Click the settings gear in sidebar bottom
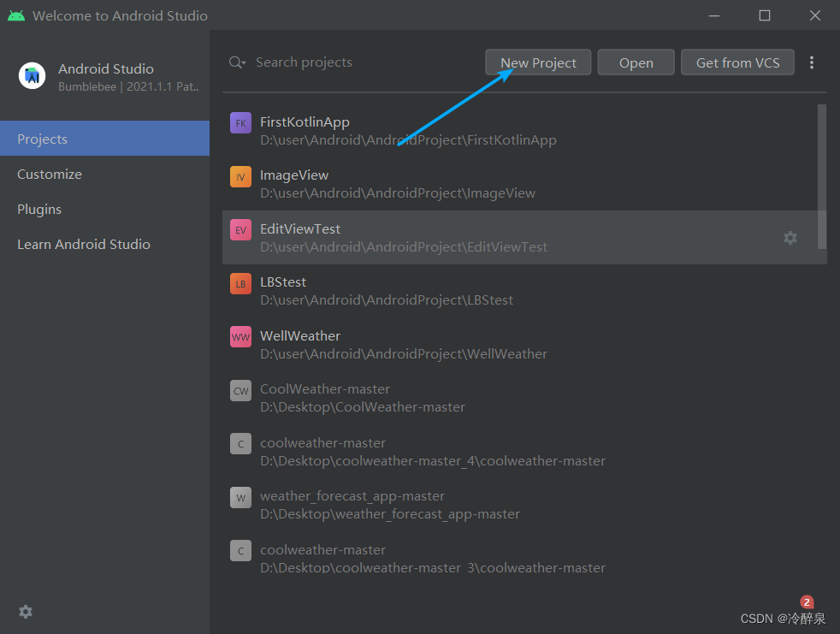Image resolution: width=840 pixels, height=634 pixels. pos(25,612)
